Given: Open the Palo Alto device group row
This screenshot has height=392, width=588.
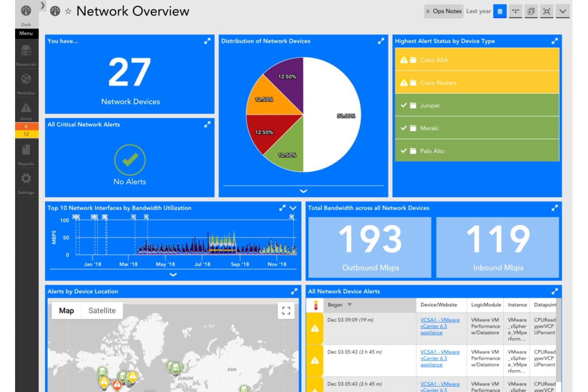Looking at the screenshot, I should [477, 151].
